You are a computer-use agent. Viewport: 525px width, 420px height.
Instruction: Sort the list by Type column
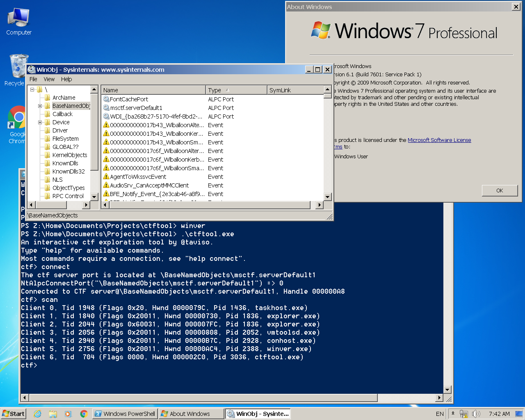click(x=215, y=90)
